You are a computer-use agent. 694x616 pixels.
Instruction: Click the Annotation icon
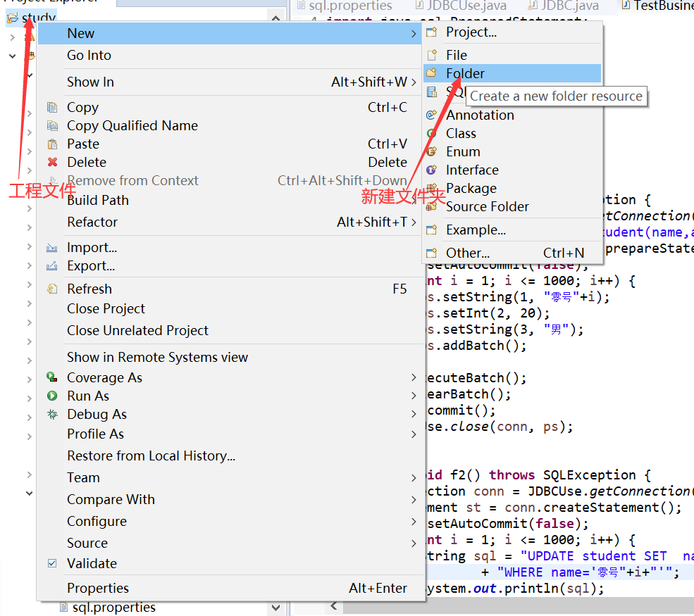point(431,114)
